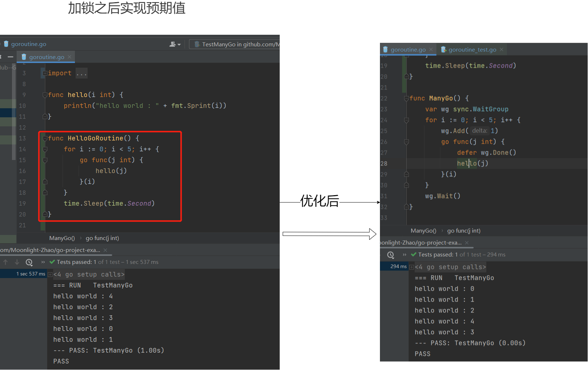Click the green Tests passed checkmark in right window
This screenshot has width=588, height=370.
pos(414,255)
